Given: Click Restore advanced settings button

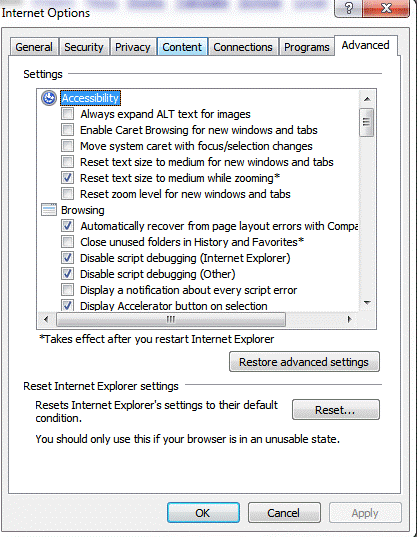Looking at the screenshot, I should click(x=304, y=362).
